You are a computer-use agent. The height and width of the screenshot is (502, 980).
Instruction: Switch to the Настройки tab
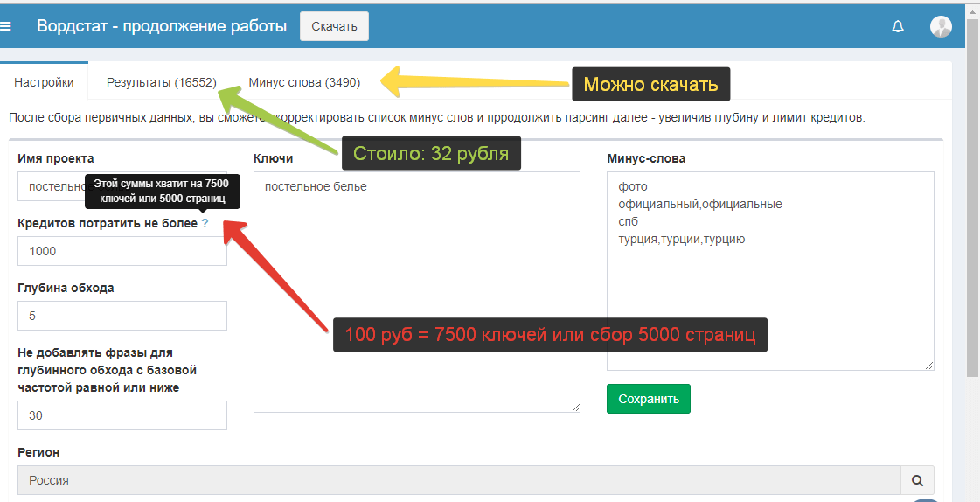tap(44, 83)
